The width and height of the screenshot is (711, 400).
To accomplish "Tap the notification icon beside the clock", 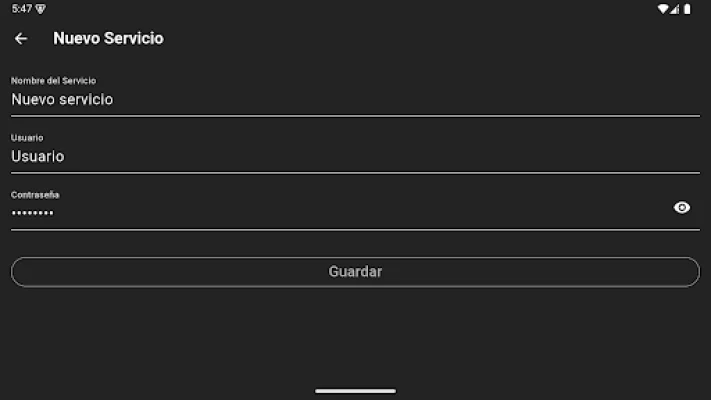I will click(40, 9).
